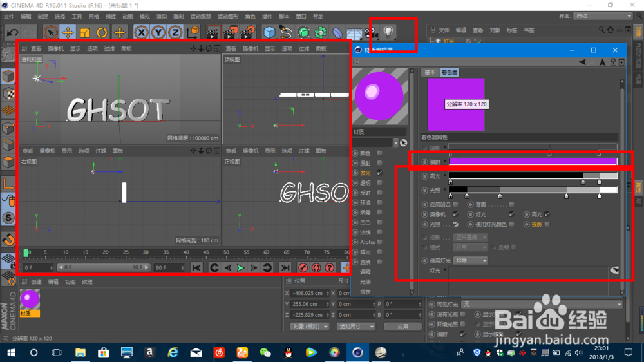Expand the 光照 gradient arrow
This screenshot has width=644, height=362.
(445, 190)
